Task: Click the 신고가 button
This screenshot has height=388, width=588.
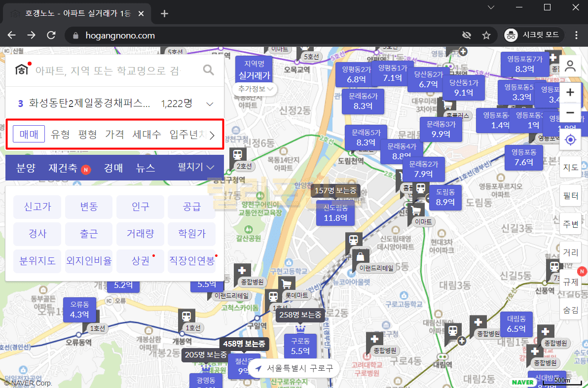Action: pos(37,207)
